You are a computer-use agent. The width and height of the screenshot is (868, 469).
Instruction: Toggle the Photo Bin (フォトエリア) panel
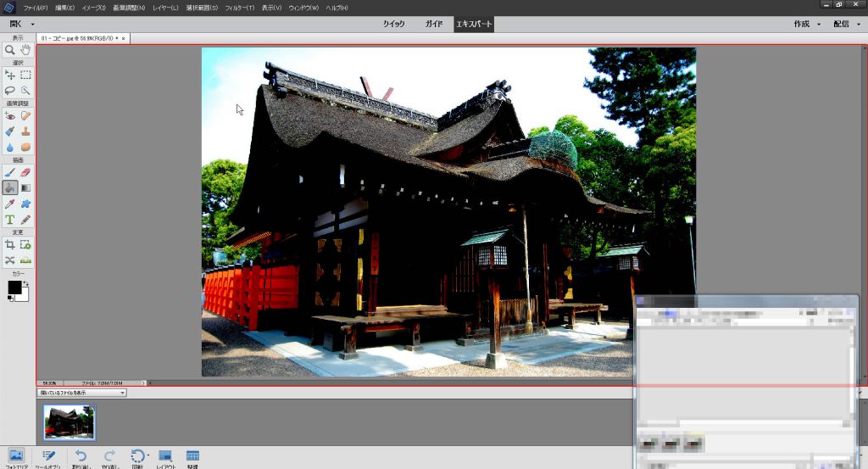point(16,457)
